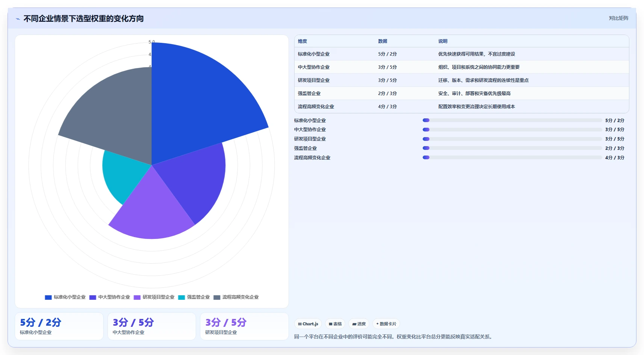Image resolution: width=644 pixels, height=355 pixels.
Task: Click the 中大型协作企业 progress bar
Action: [x=512, y=130]
